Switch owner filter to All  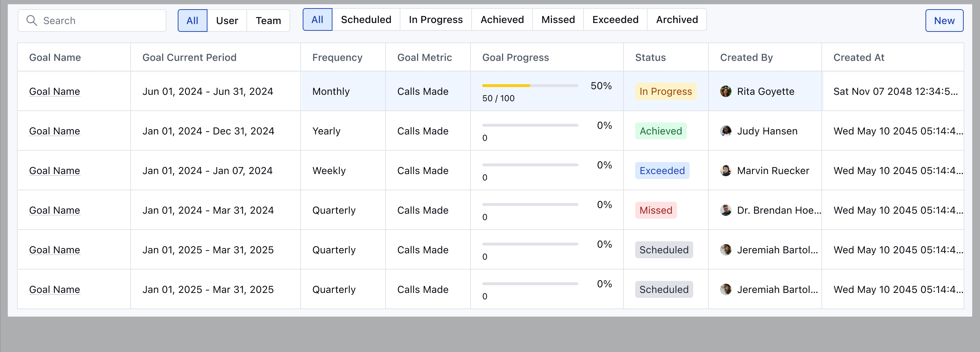click(193, 21)
